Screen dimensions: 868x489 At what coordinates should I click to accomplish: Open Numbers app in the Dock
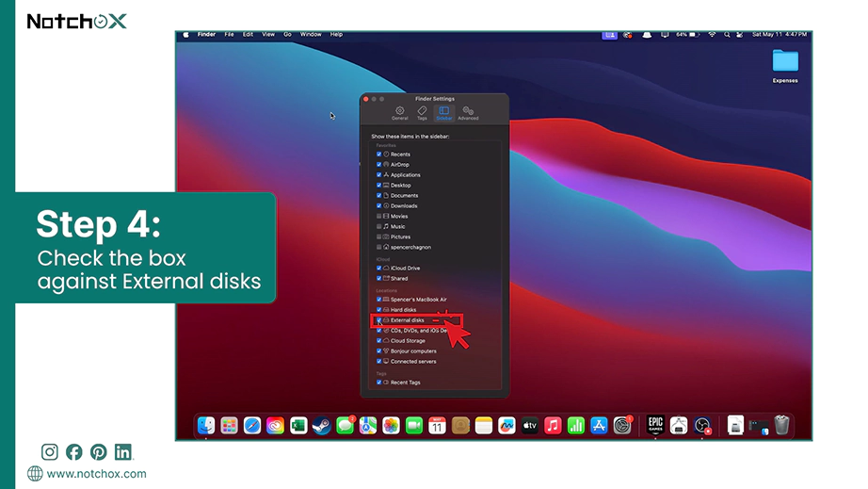click(576, 425)
